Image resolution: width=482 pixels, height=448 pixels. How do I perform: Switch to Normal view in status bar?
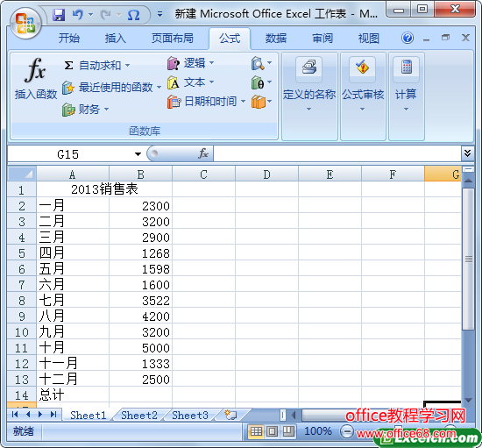(256, 431)
